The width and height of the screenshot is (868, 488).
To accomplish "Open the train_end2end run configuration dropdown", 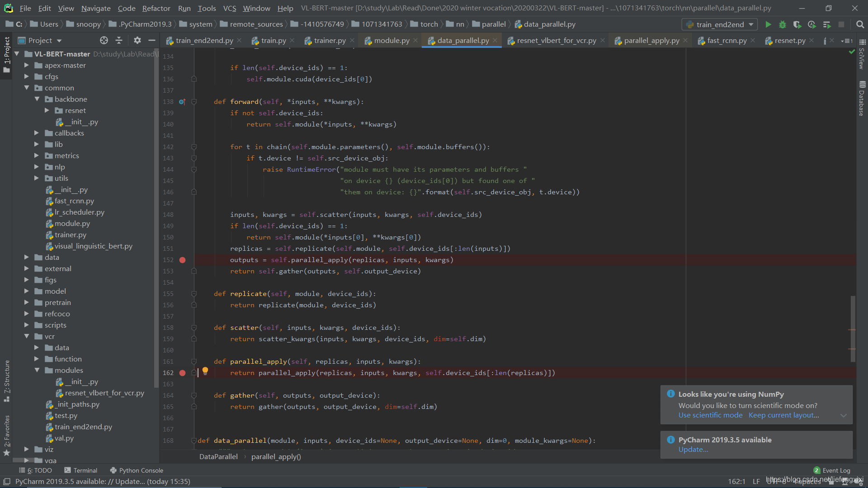I will point(720,24).
